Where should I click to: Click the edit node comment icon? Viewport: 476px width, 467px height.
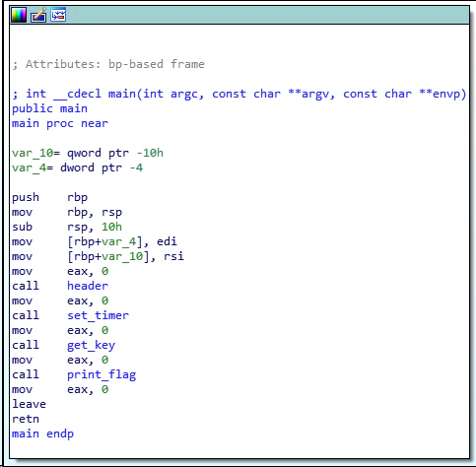tap(38, 15)
